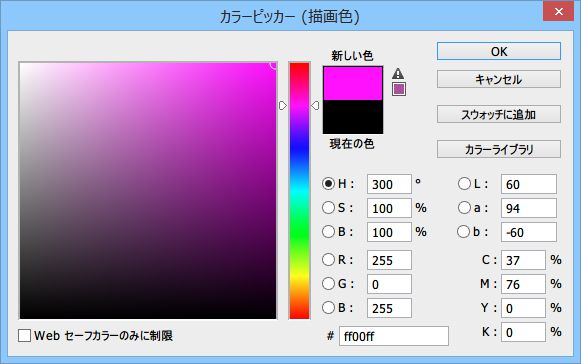Click the new color magenta preview
Image resolution: width=581 pixels, height=364 pixels.
pos(353,83)
